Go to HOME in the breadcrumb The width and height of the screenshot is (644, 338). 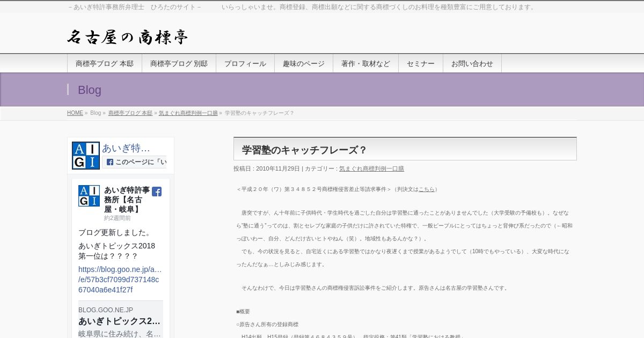click(x=75, y=113)
